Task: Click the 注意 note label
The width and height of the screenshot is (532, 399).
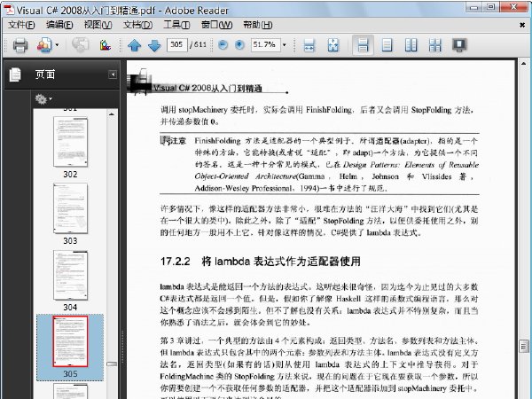Action: pos(173,140)
